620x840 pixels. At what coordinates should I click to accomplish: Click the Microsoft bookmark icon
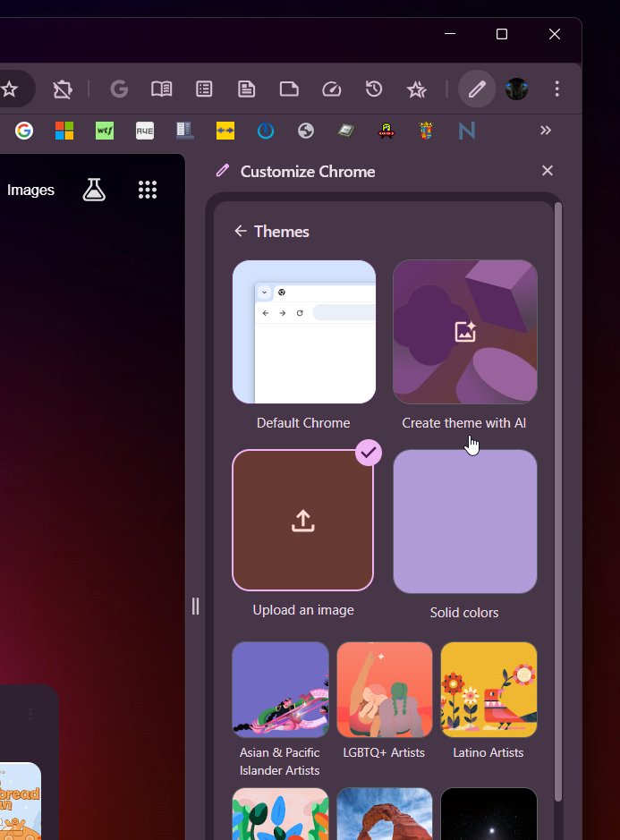point(64,131)
